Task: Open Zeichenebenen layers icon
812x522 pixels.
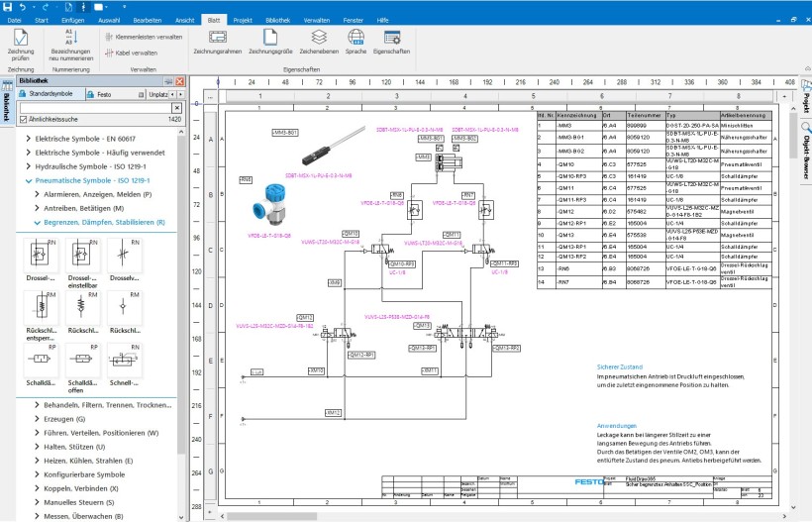Action: pyautogui.click(x=319, y=42)
